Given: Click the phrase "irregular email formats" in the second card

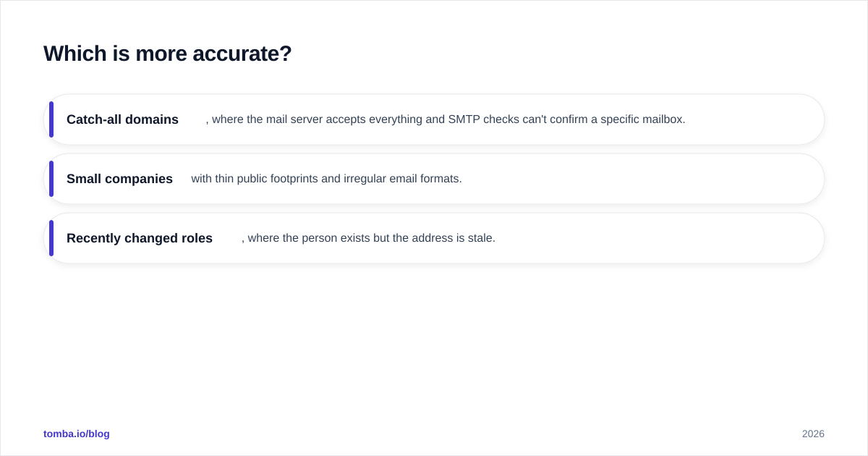Looking at the screenshot, I should pos(403,179).
